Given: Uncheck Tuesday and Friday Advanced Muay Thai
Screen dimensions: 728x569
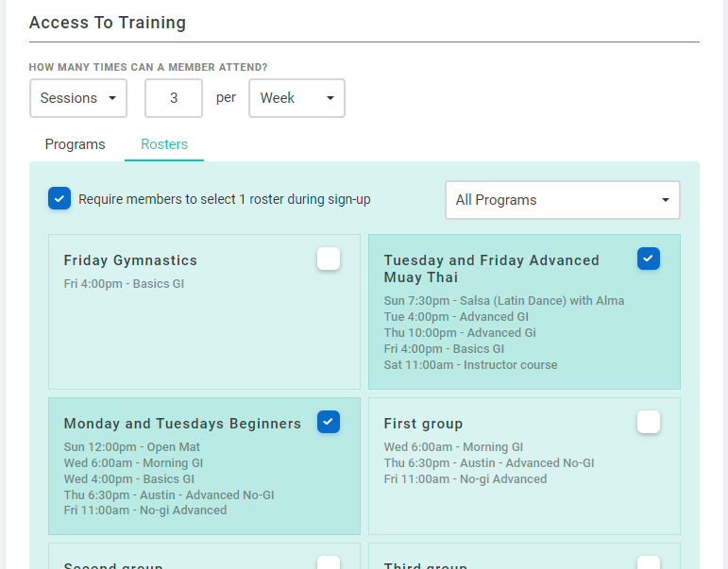Looking at the screenshot, I should (649, 259).
